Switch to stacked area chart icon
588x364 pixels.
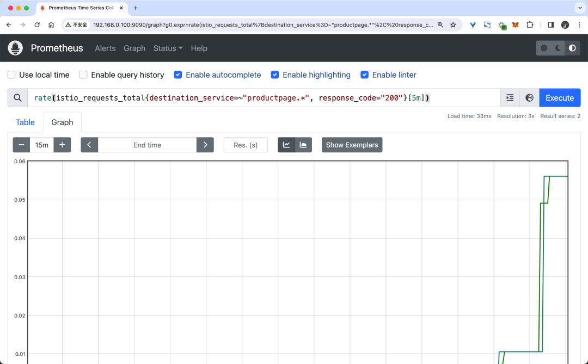click(303, 145)
